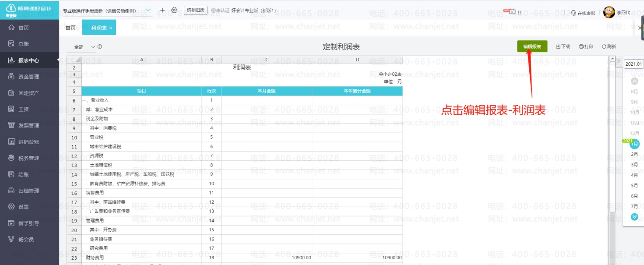
Task: Open the settings gear in top bar
Action: click(x=174, y=10)
